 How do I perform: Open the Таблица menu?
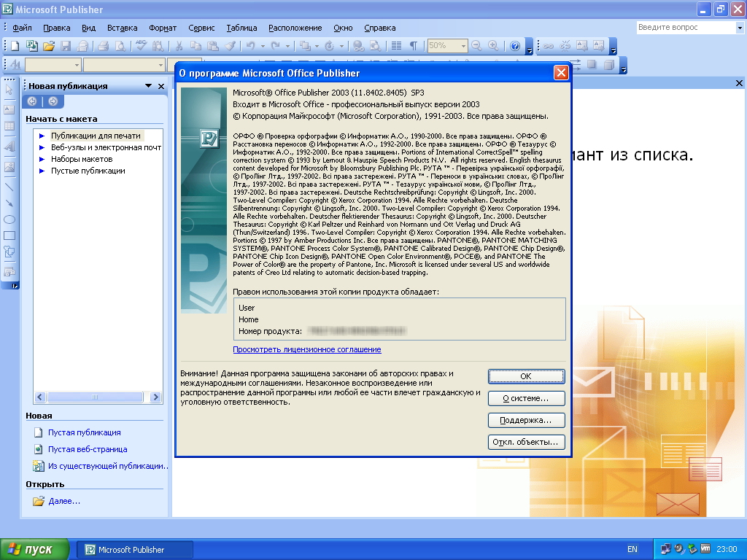pos(241,28)
